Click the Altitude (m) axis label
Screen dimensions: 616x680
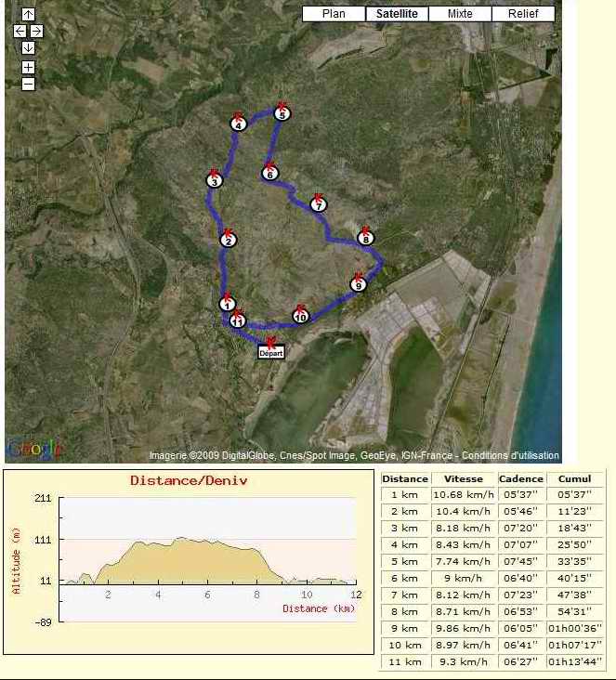(x=16, y=561)
